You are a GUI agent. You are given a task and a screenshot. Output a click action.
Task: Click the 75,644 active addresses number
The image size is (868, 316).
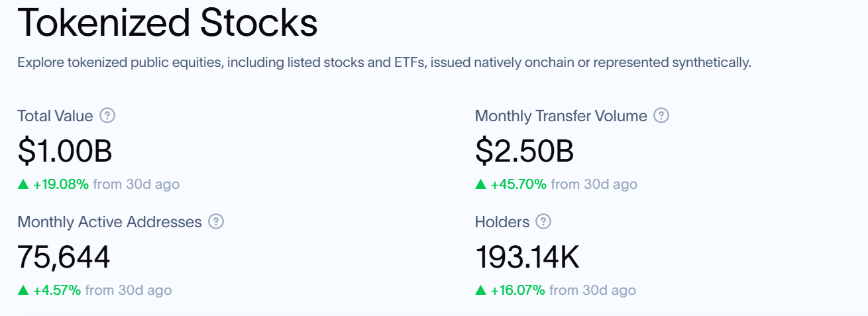coord(64,257)
